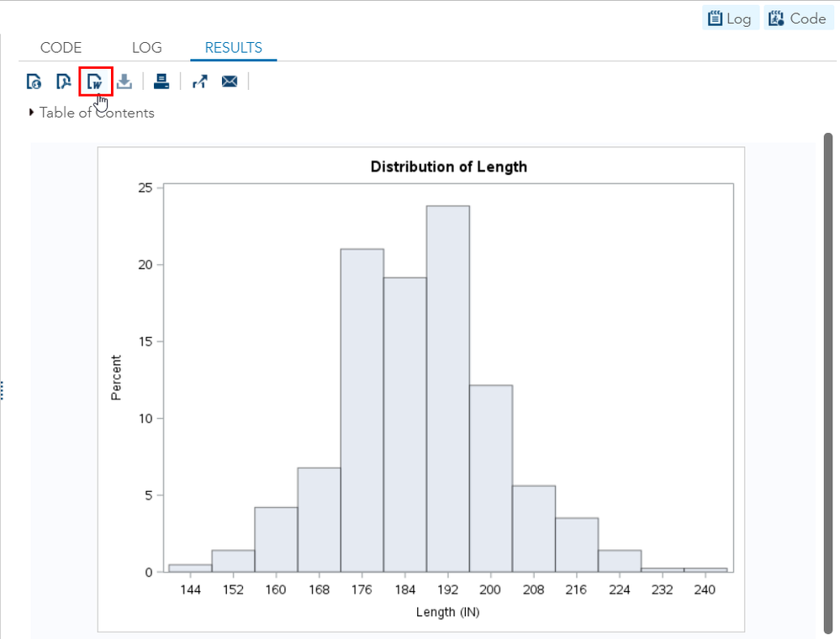The height and width of the screenshot is (639, 840).
Task: Open the Code button at top right
Action: point(798,18)
